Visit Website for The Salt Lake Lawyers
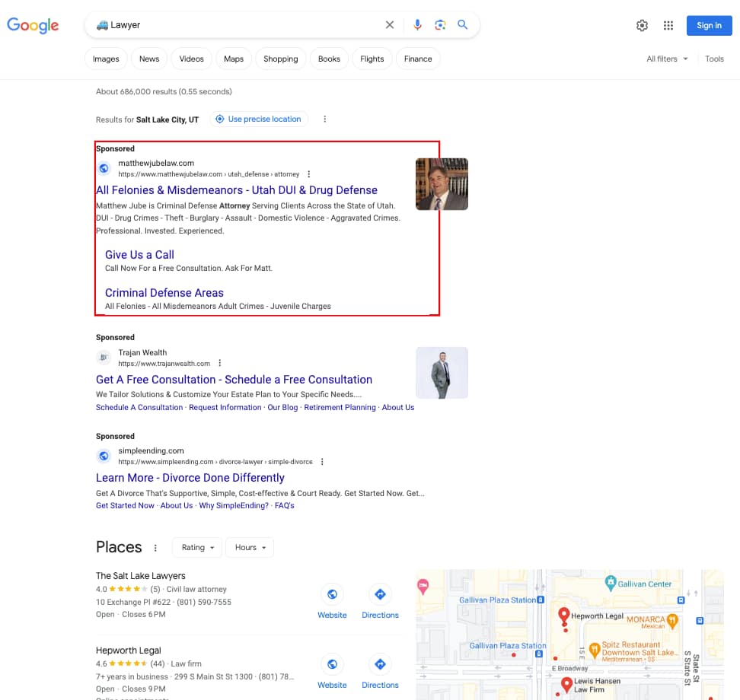Image resolution: width=740 pixels, height=700 pixels. (332, 602)
